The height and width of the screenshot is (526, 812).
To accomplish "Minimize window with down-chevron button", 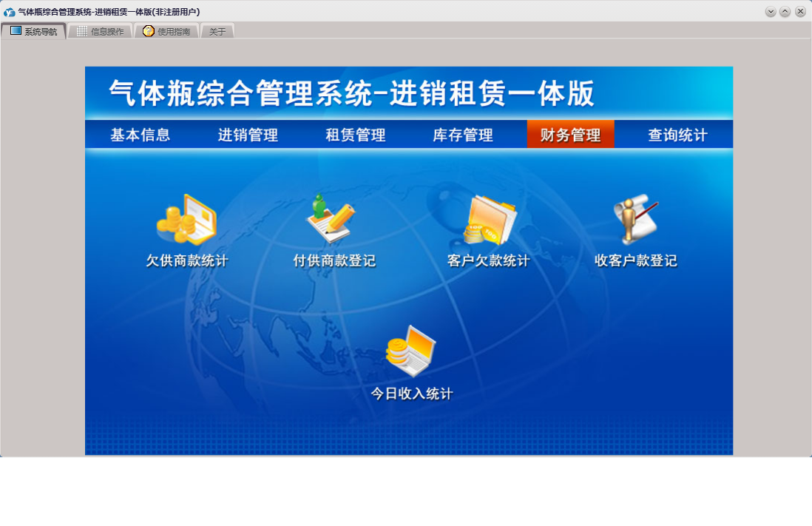I will (771, 12).
